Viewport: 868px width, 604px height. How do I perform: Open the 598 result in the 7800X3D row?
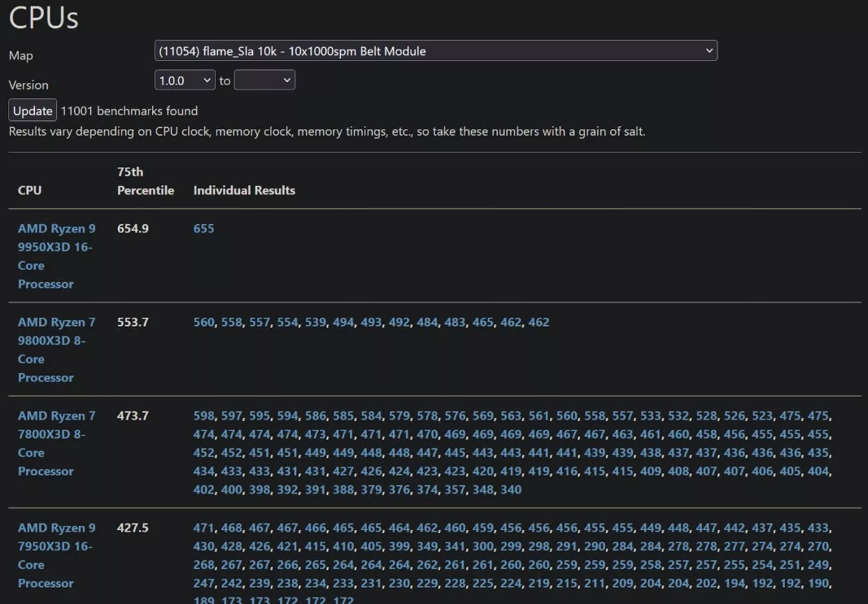coord(203,415)
